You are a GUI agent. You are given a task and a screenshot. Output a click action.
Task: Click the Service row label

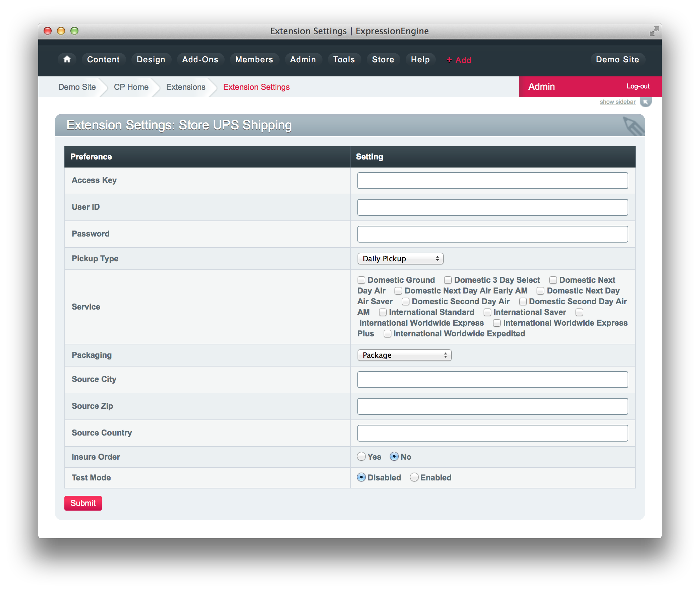click(x=86, y=307)
